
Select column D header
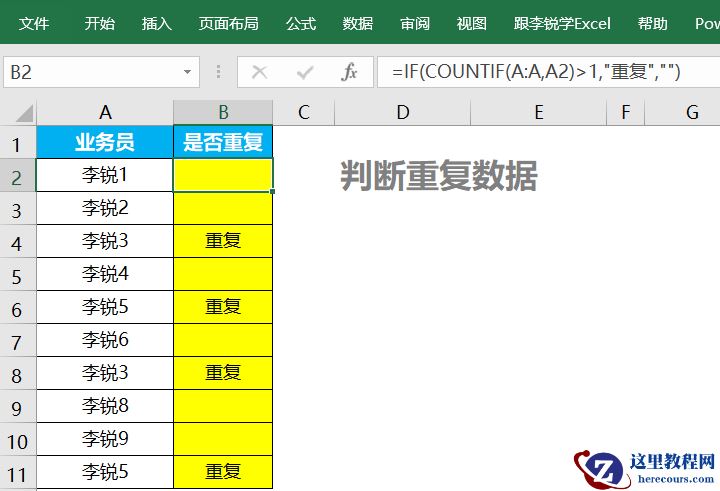click(x=403, y=113)
